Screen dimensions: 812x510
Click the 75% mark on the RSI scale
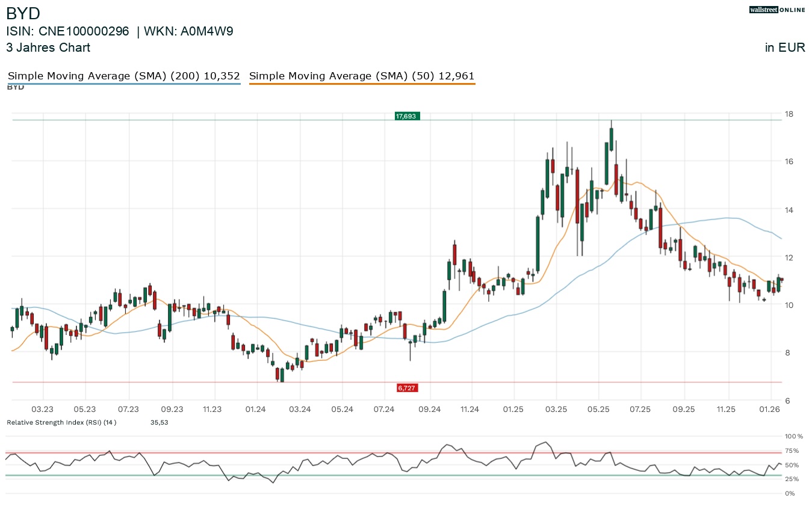792,450
